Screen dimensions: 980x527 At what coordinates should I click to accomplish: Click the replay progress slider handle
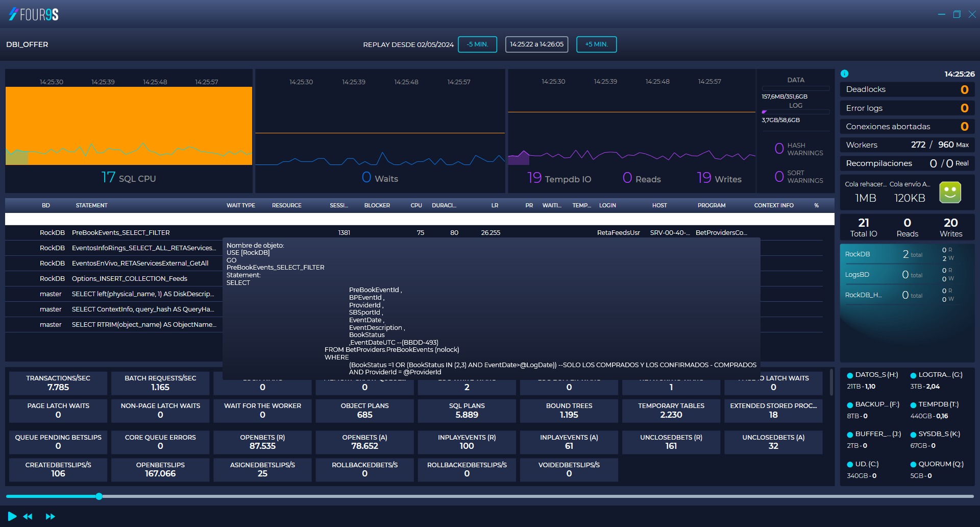coord(99,496)
